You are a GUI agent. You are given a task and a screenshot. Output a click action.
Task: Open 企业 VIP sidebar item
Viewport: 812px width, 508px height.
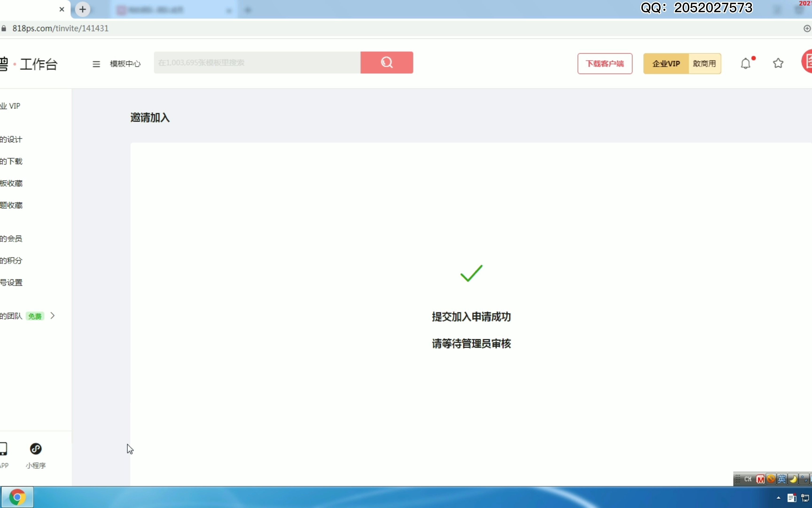(10, 106)
